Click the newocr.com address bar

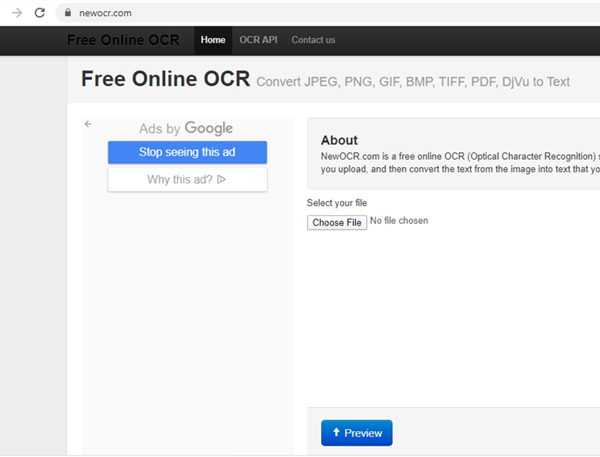coord(329,13)
